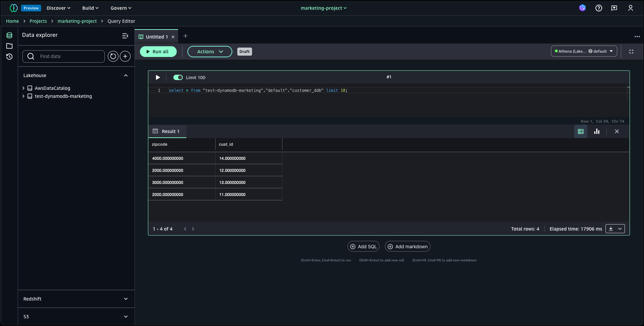Image resolution: width=644 pixels, height=326 pixels.
Task: Open the help question mark icon
Action: coord(599,8)
